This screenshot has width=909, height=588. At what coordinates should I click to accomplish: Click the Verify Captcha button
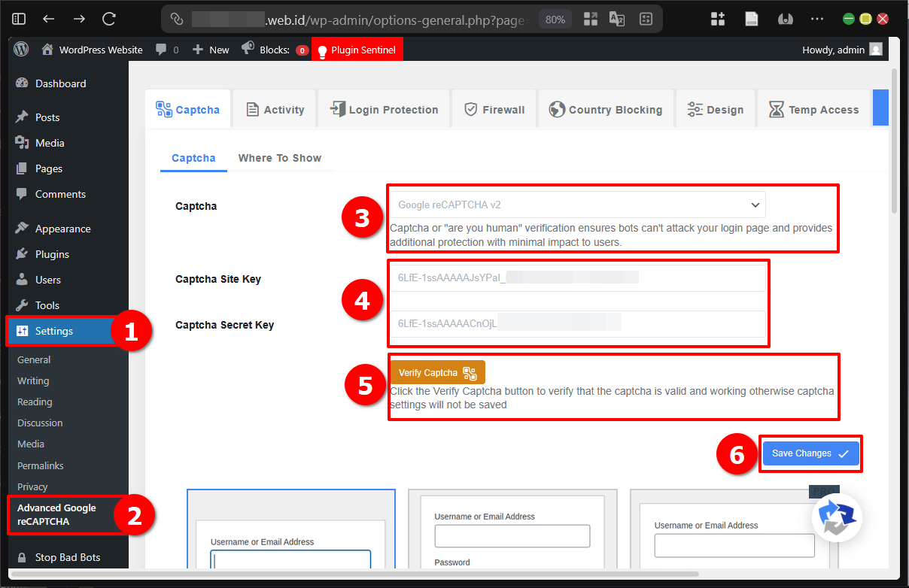(437, 371)
